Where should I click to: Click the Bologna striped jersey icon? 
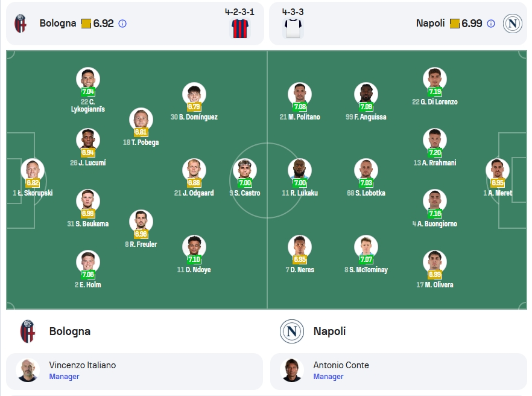pos(240,28)
